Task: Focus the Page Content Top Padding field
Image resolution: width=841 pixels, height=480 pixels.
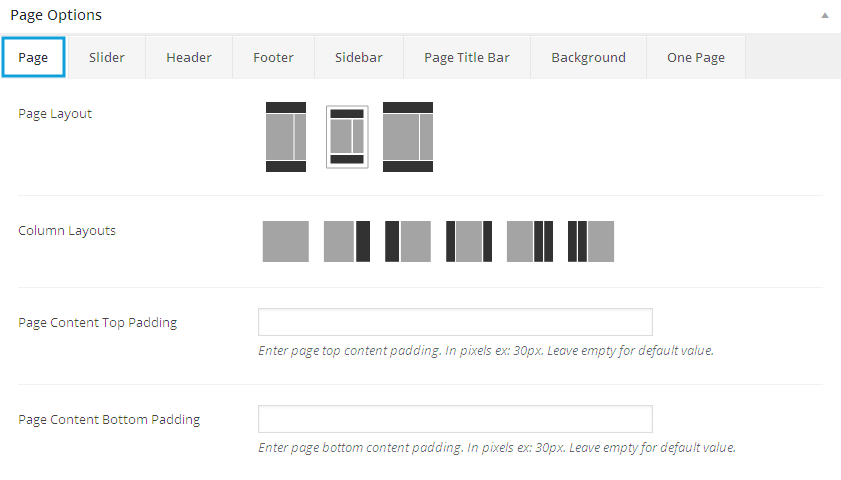Action: (x=455, y=322)
